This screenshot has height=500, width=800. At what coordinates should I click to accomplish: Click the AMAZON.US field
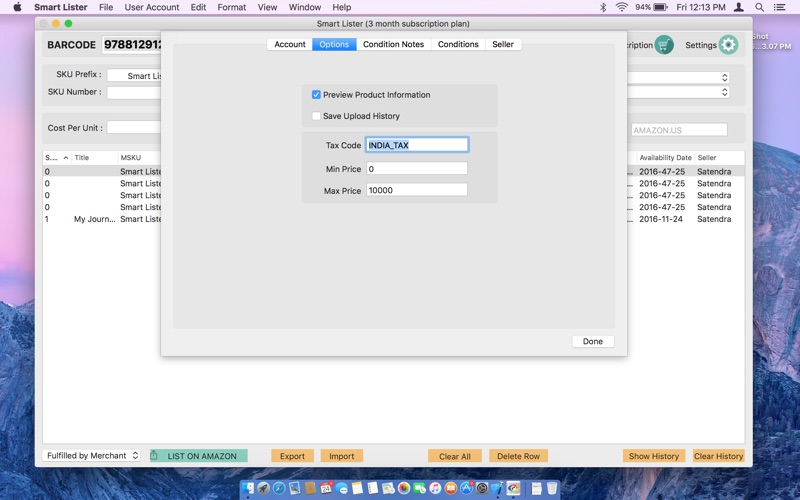pos(679,130)
